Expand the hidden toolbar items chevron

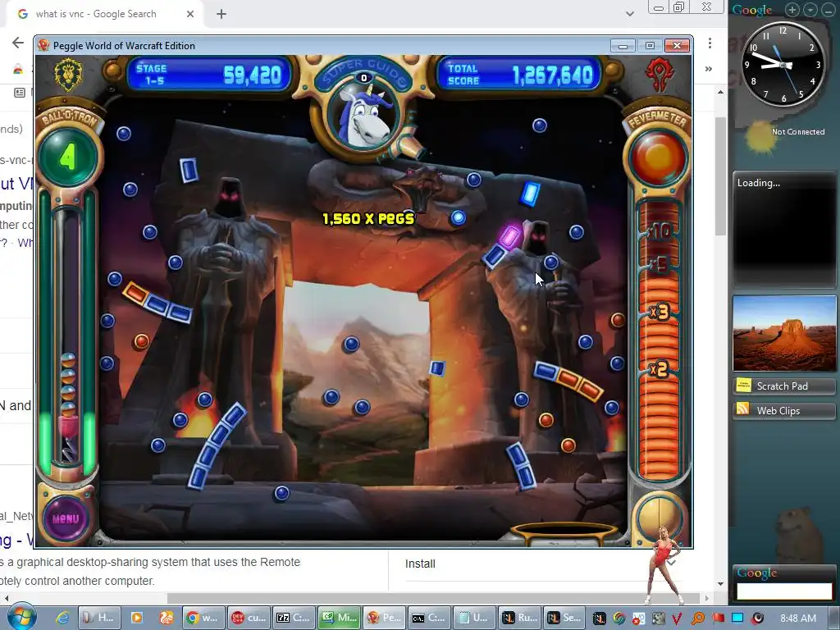click(x=708, y=69)
